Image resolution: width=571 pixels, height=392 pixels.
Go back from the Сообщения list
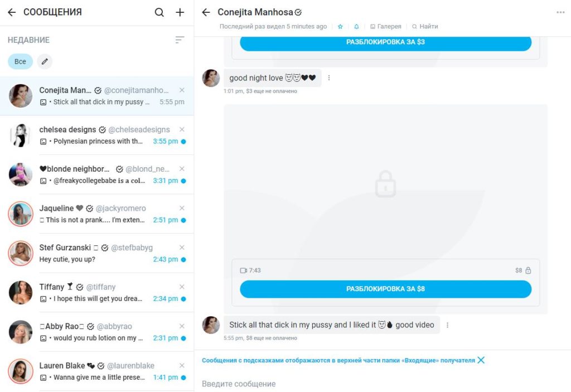point(12,12)
